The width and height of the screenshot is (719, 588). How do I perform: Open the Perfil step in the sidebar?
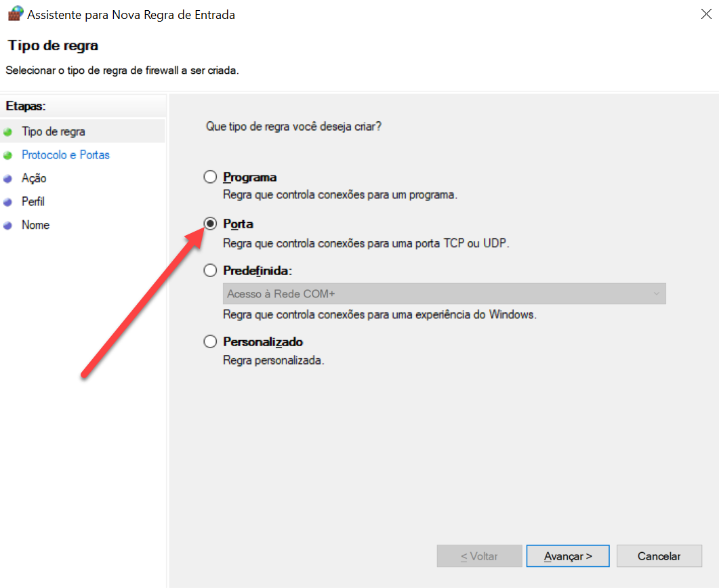pyautogui.click(x=33, y=202)
